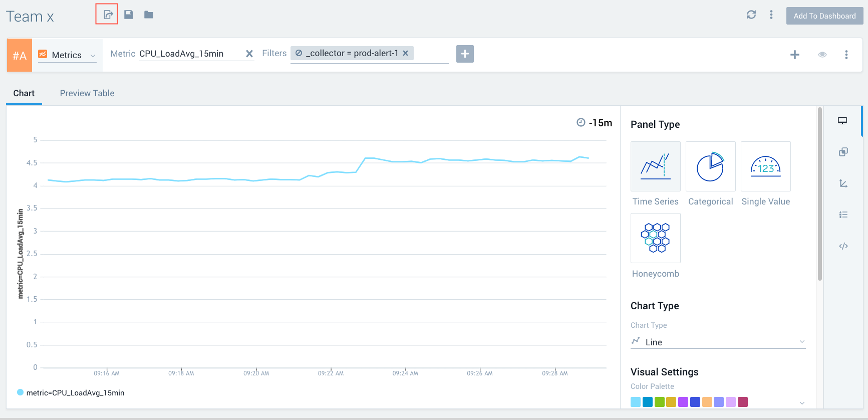
Task: Click the share/export icon next to Team x
Action: coord(107,15)
